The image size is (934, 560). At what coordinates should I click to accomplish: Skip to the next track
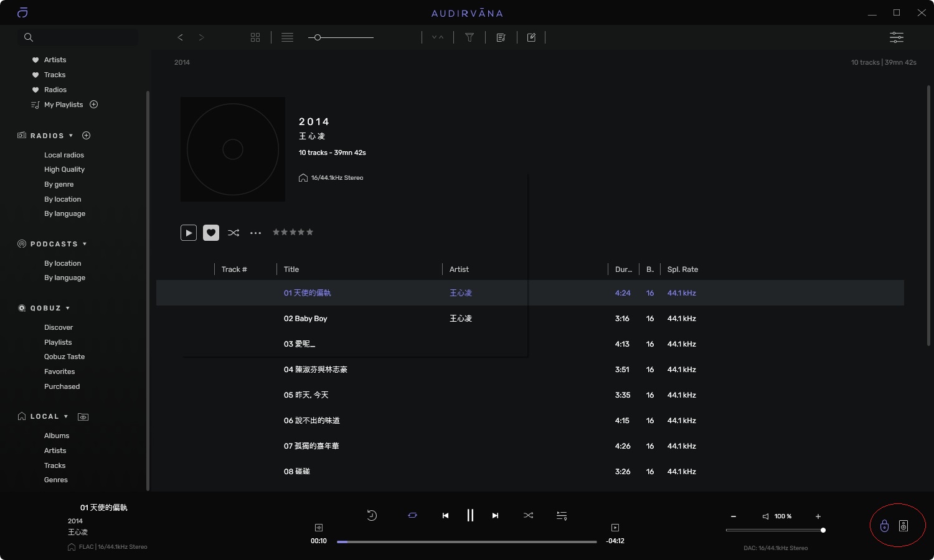point(495,515)
